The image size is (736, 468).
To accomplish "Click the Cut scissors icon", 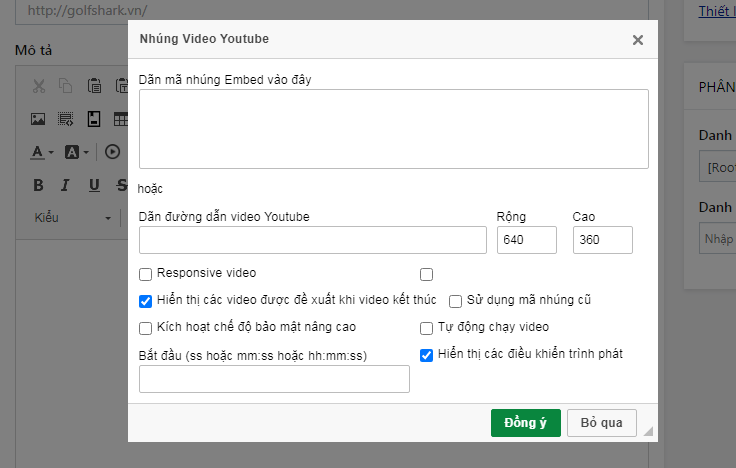I will (39, 86).
